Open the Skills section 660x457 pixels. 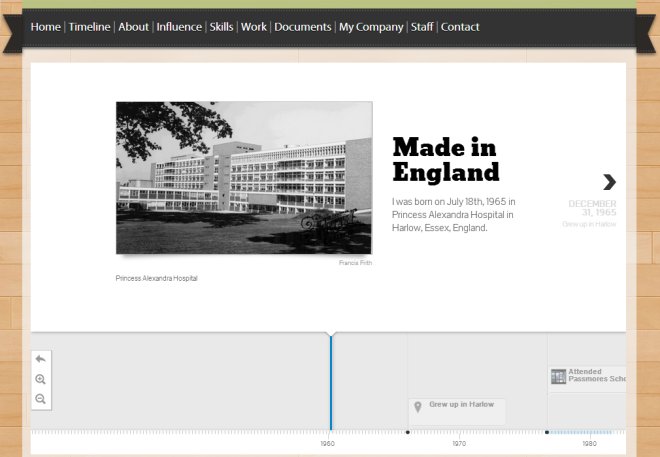tap(221, 27)
